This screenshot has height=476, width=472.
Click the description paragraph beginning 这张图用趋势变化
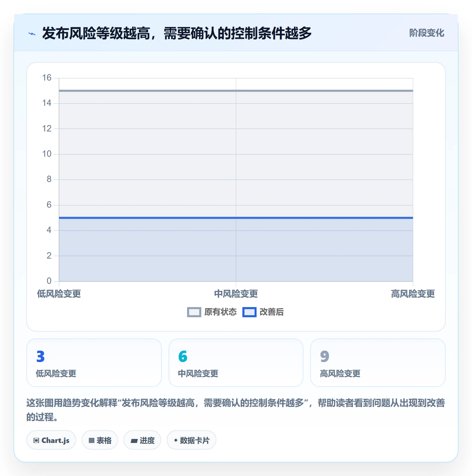236,410
